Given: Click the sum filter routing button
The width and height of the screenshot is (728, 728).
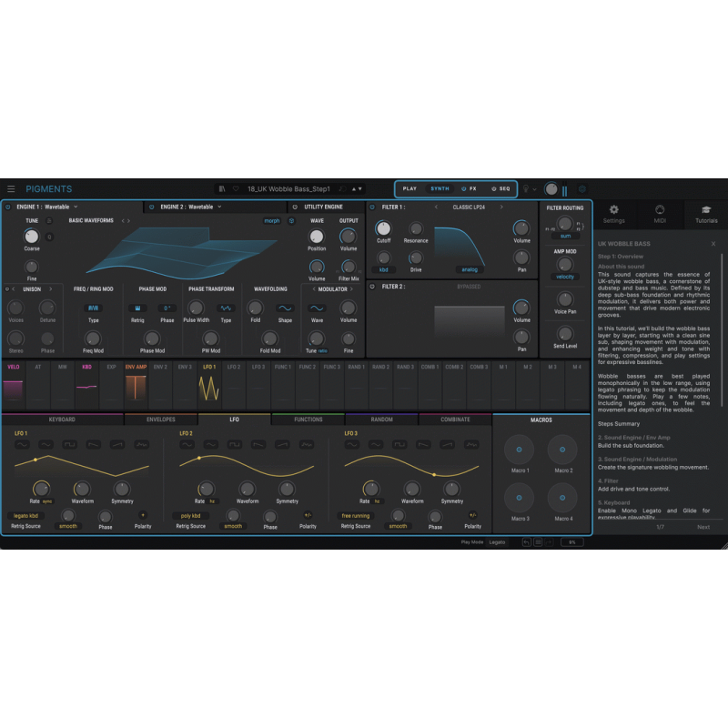Looking at the screenshot, I should [x=565, y=237].
